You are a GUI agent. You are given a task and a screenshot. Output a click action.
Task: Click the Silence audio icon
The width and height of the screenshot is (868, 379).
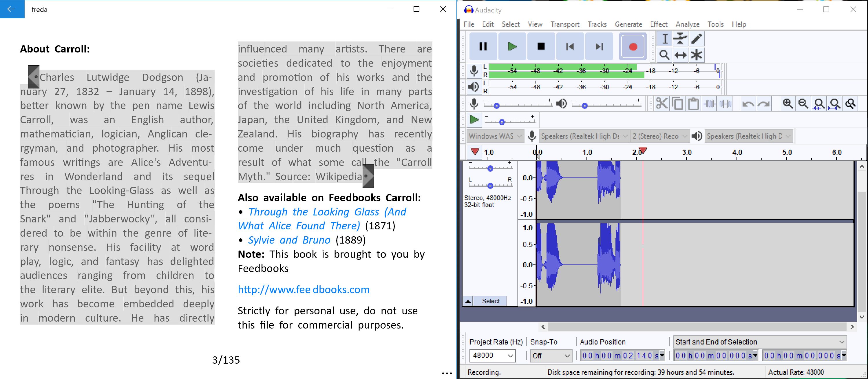pyautogui.click(x=725, y=104)
